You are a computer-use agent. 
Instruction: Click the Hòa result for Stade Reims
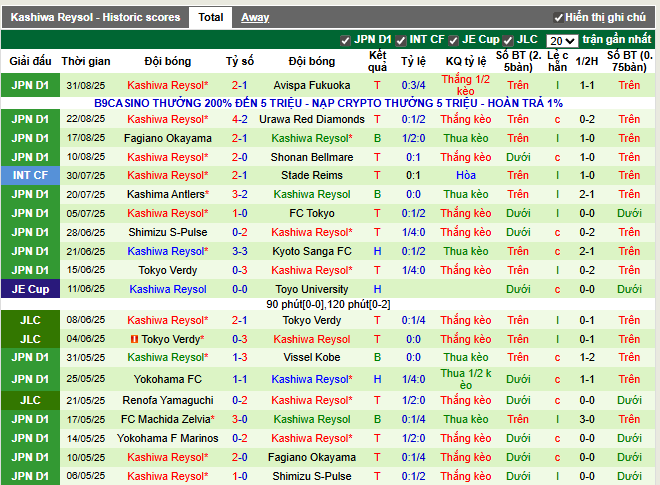[x=466, y=175]
